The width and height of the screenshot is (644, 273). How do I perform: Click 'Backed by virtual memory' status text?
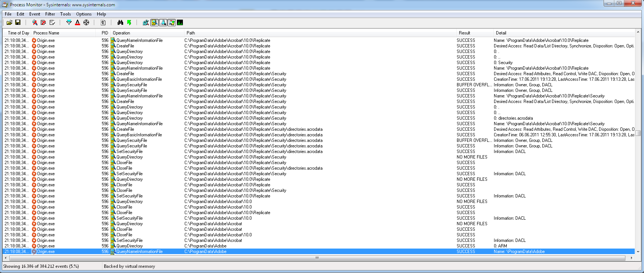[129, 266]
